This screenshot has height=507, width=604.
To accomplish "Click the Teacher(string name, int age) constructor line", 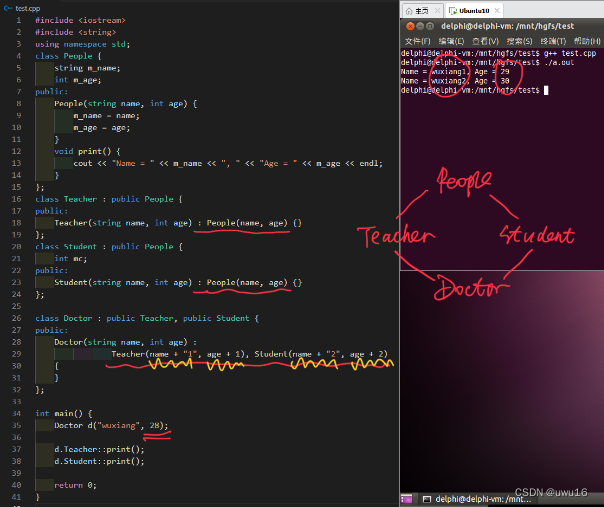I will click(x=178, y=223).
